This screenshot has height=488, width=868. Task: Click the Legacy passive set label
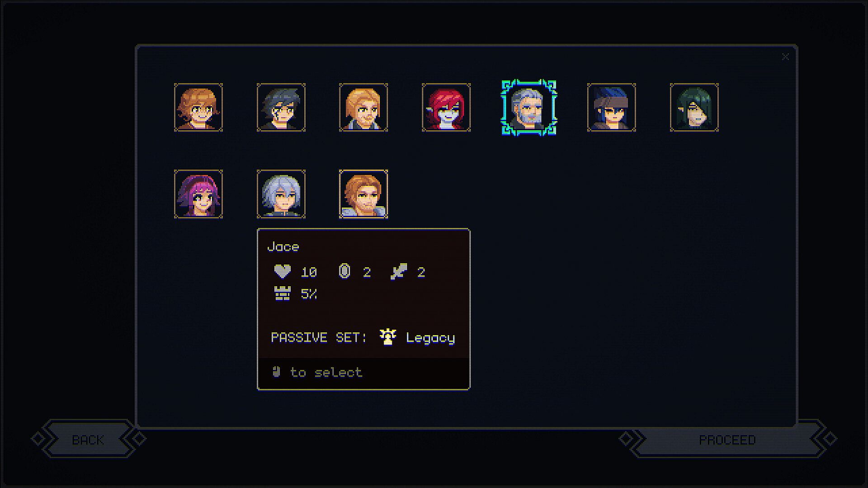(430, 338)
